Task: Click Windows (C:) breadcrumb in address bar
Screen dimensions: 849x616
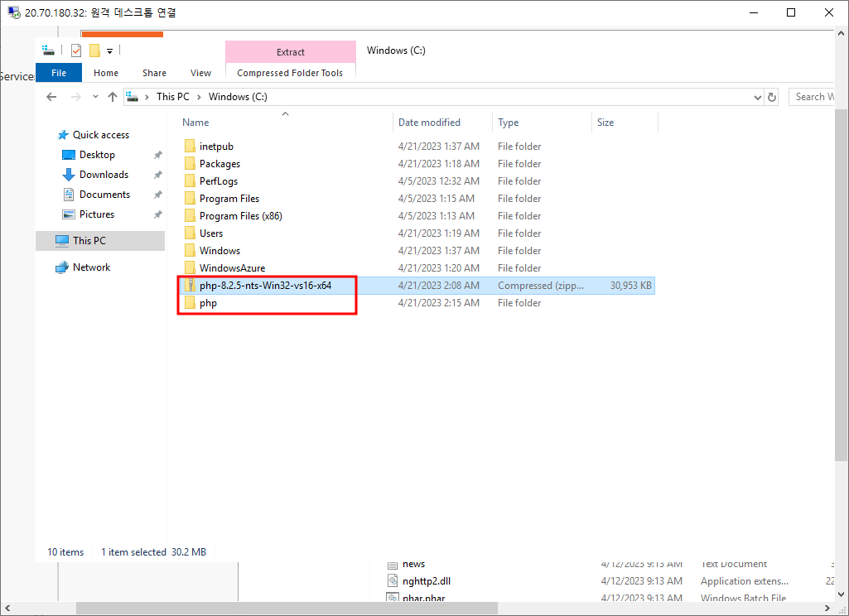Action: point(238,97)
